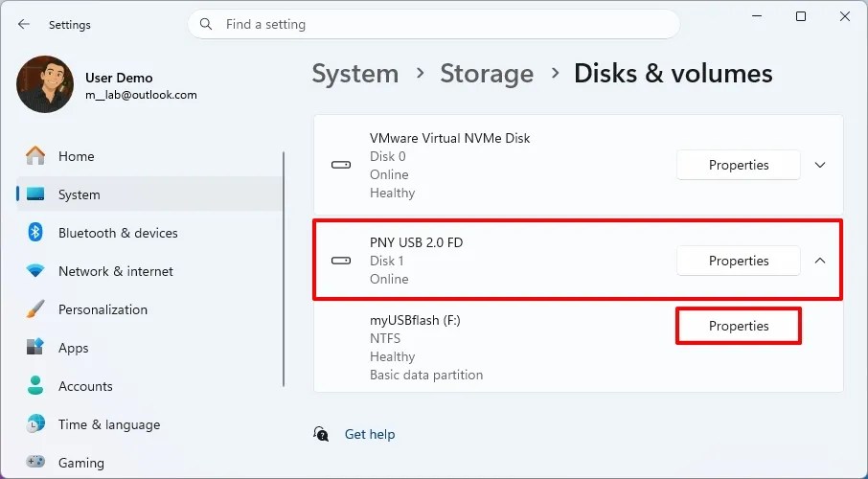The height and width of the screenshot is (479, 868).
Task: Go to Network & internet settings
Action: point(149,271)
